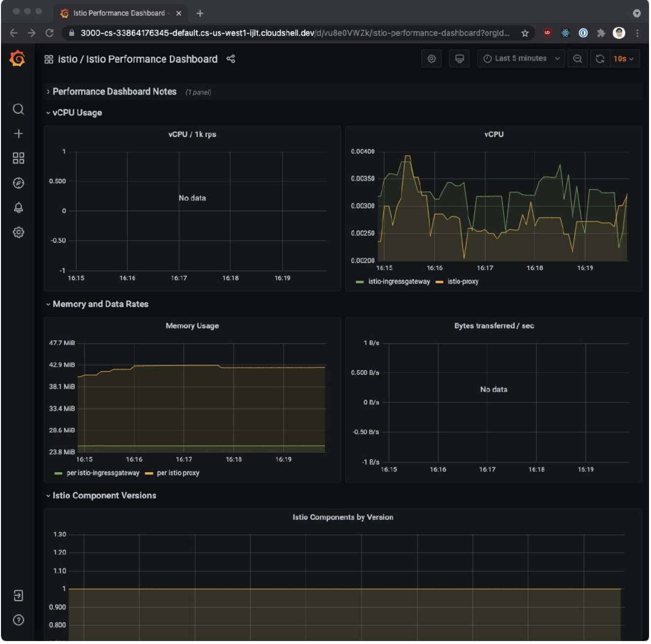The image size is (651, 644).
Task: Open the Last 5 minutes time picker
Action: pos(521,59)
